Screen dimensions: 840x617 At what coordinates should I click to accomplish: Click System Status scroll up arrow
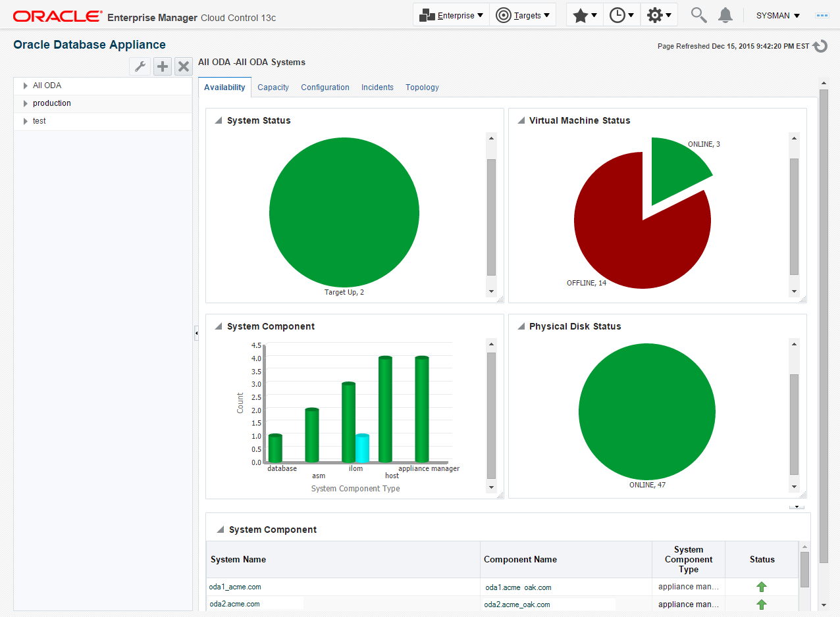coord(491,138)
